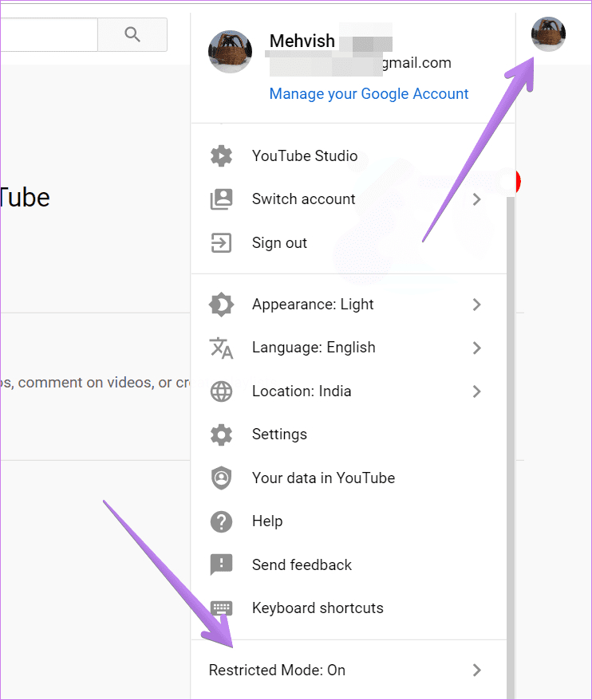Open Manage your Google Account link

click(369, 93)
